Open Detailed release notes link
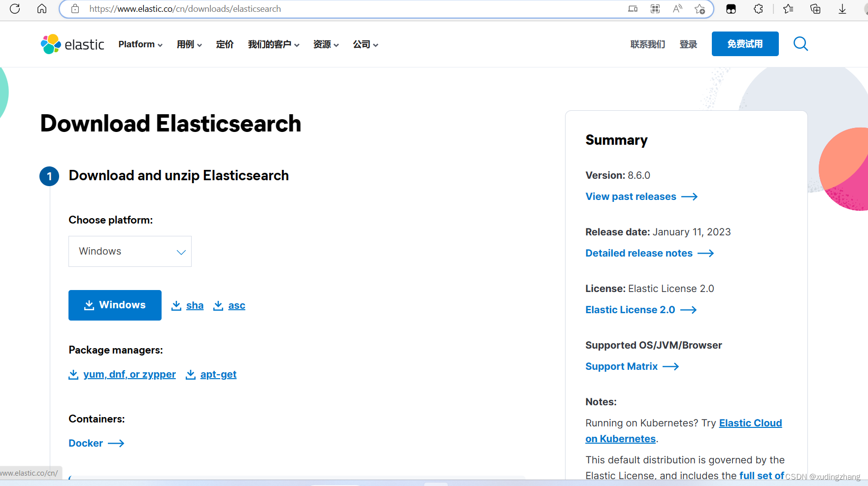The image size is (868, 486). tap(649, 253)
